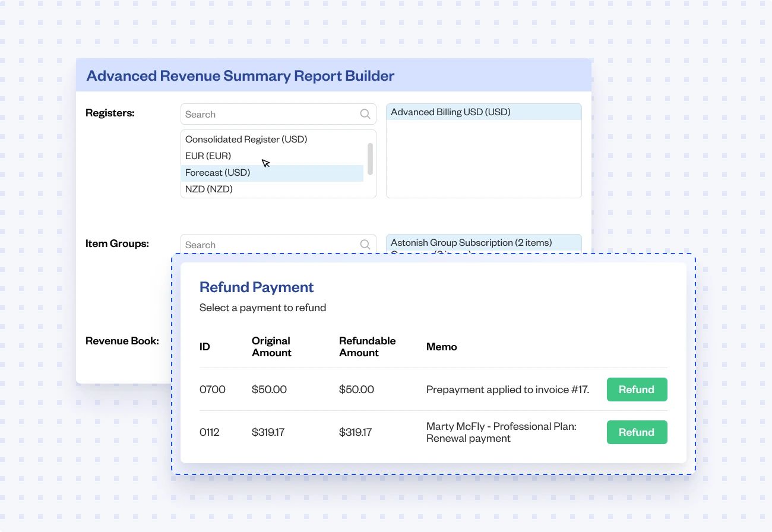The image size is (772, 532).
Task: Choose the Forecast (USD) register
Action: [217, 172]
